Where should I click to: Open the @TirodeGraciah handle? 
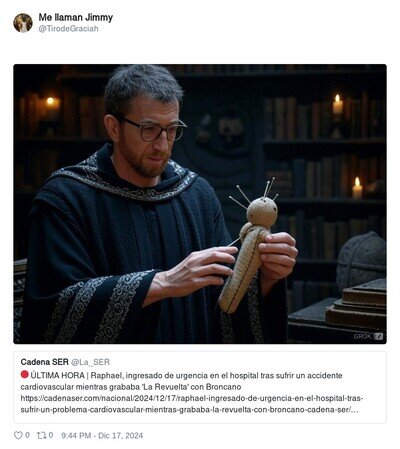(x=68, y=29)
